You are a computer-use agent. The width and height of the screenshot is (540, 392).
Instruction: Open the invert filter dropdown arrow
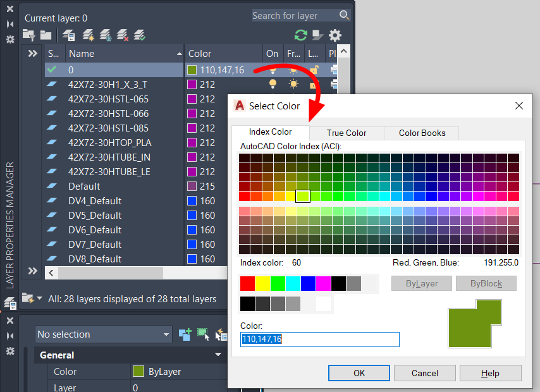40,298
